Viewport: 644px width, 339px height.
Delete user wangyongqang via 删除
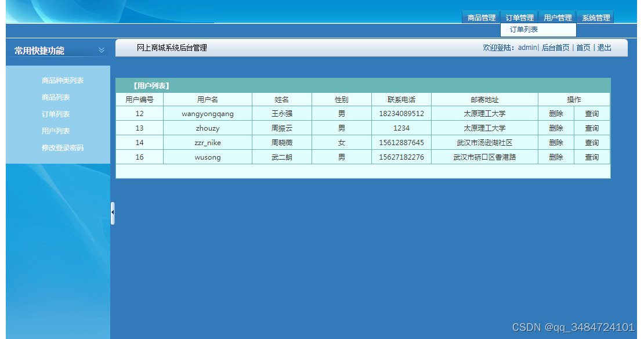click(x=556, y=114)
